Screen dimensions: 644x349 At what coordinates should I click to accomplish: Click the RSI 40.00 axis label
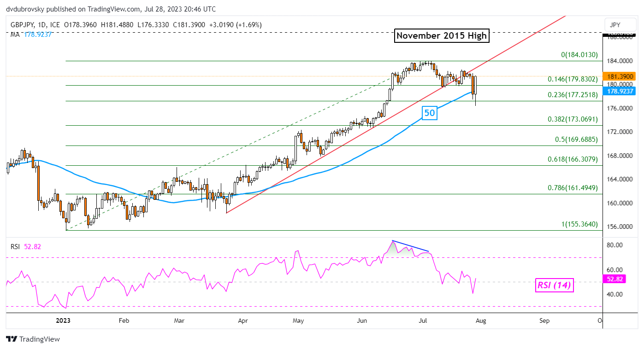[616, 294]
